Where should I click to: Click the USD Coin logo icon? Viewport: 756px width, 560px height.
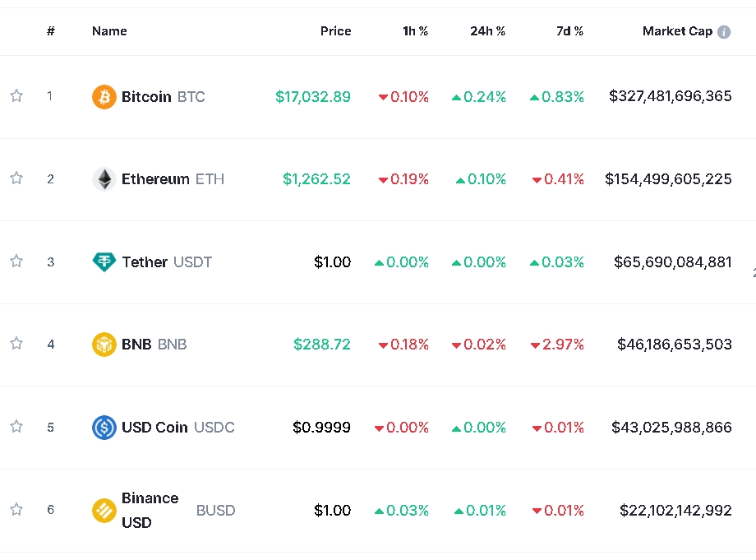[104, 428]
